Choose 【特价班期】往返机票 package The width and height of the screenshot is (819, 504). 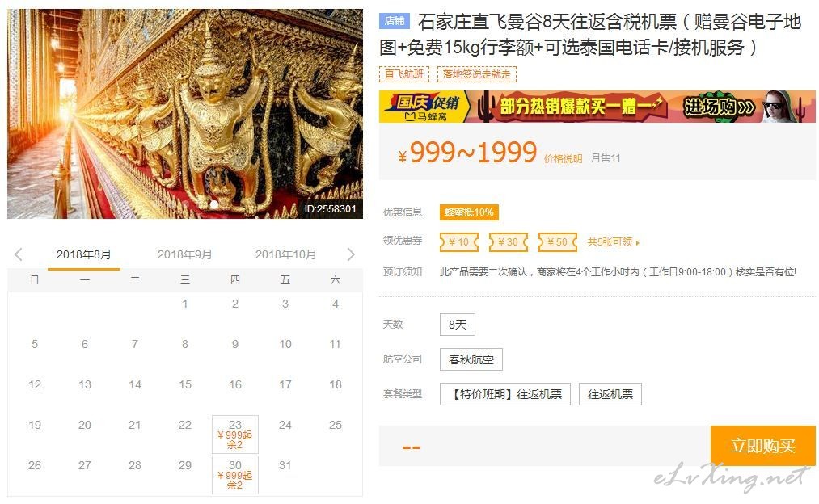tap(505, 394)
